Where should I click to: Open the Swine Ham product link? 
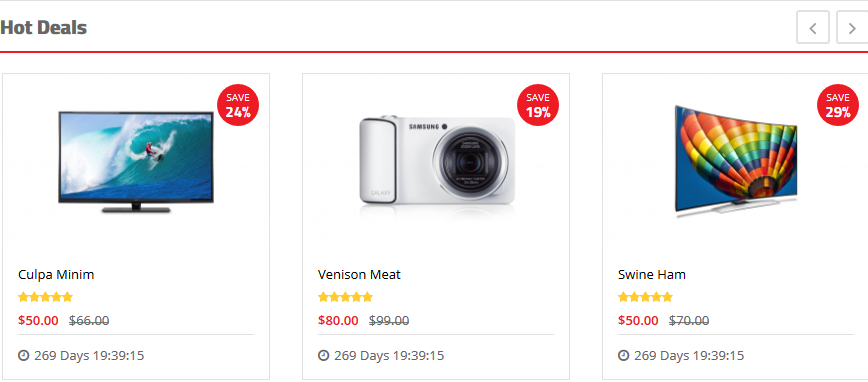652,275
